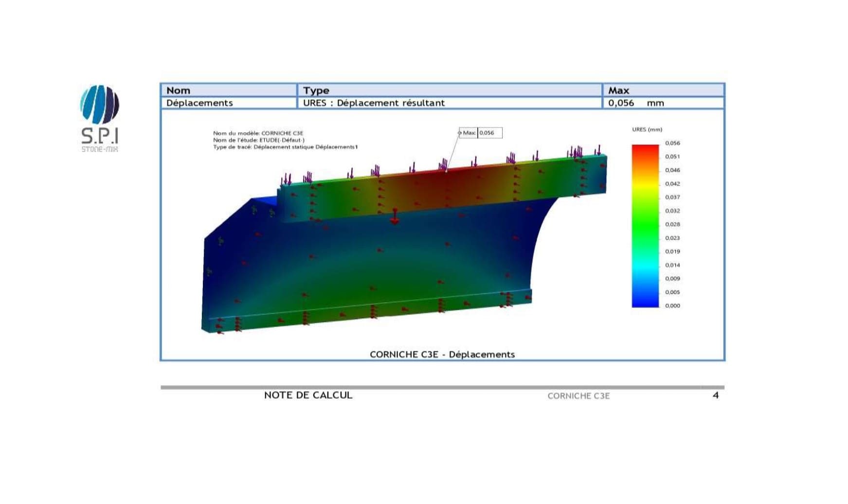The width and height of the screenshot is (848, 504).
Task: Click legend value 0,014
Action: click(x=672, y=265)
